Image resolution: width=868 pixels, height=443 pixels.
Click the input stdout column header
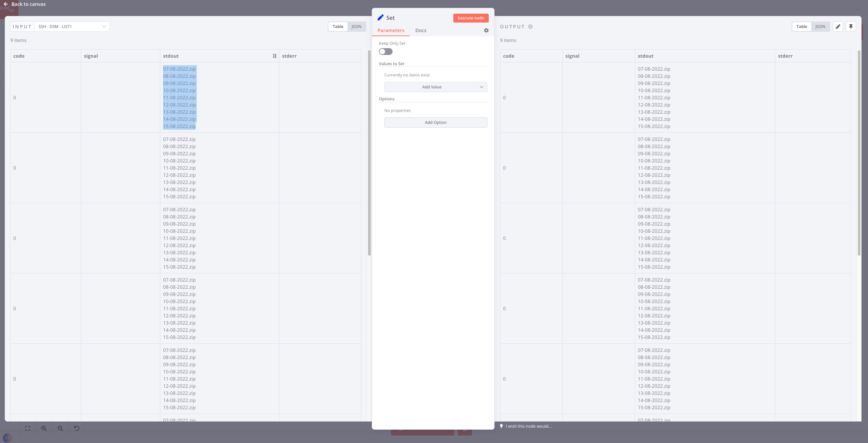pyautogui.click(x=220, y=56)
